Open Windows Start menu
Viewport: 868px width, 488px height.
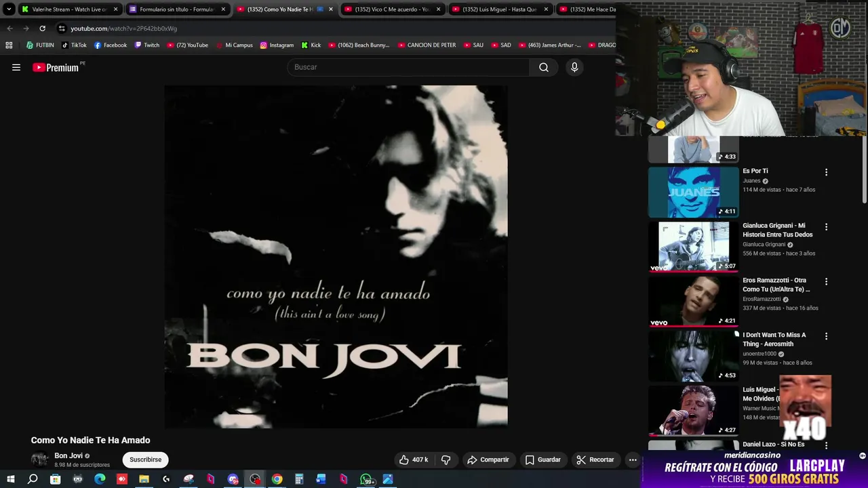tap(10, 479)
